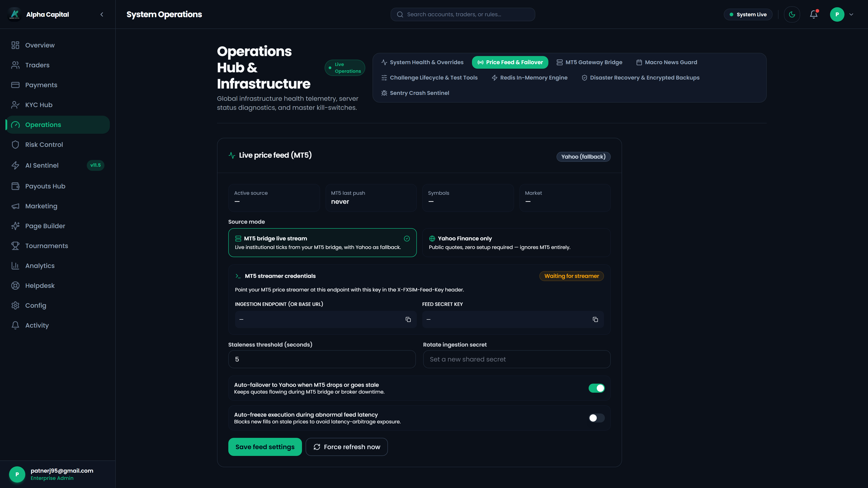Screen dimensions: 868x488
Task: Open Payouts Hub in the sidebar
Action: tap(58, 186)
